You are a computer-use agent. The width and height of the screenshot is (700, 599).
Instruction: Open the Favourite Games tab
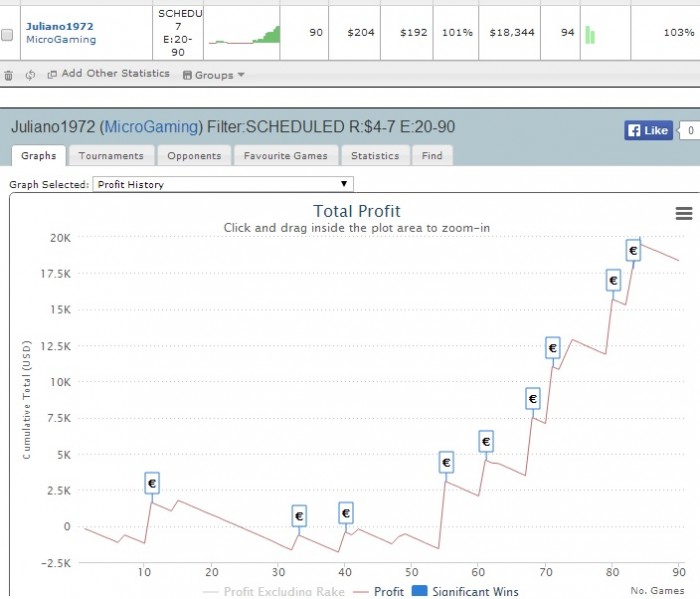coord(286,156)
